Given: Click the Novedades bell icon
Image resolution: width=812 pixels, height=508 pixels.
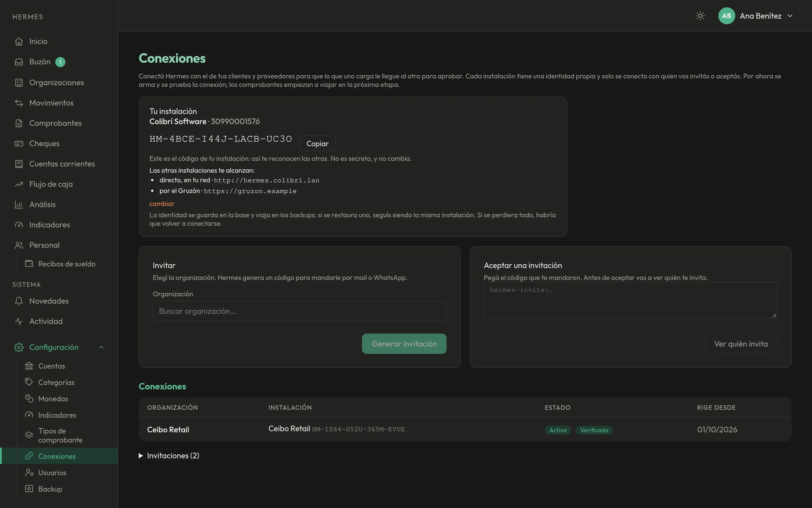Looking at the screenshot, I should coord(19,301).
